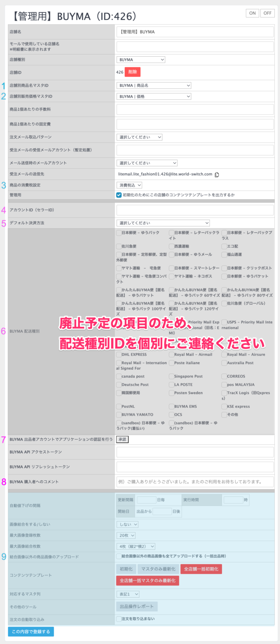The height and width of the screenshot is (644, 280).
Task: Expand the 店舗別商品名マスタID dropdown
Action: (154, 85)
